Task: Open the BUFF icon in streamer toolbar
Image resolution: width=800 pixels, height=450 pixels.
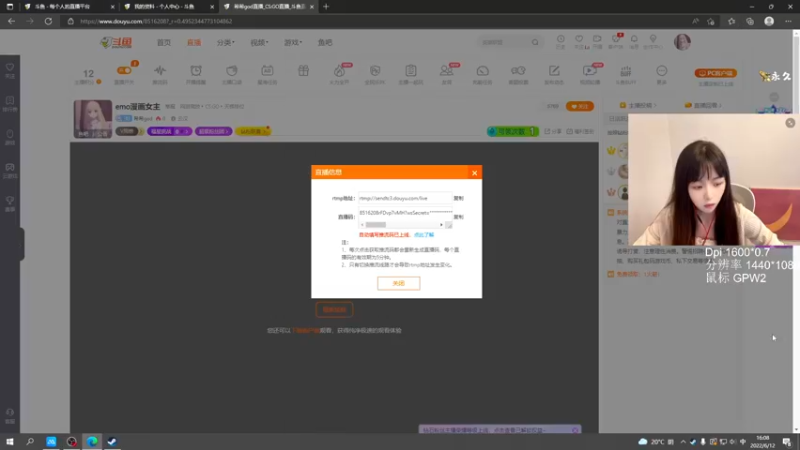Action: [626, 73]
